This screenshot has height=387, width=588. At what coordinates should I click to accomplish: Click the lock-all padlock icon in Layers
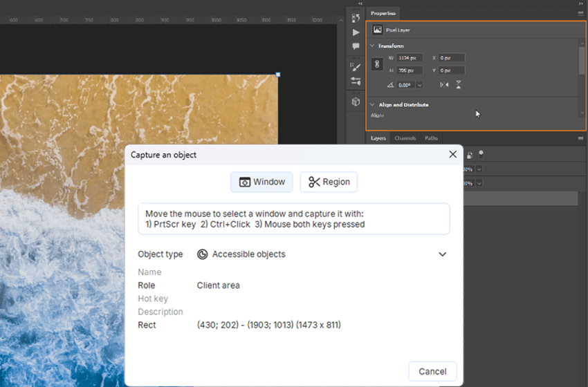(x=470, y=155)
